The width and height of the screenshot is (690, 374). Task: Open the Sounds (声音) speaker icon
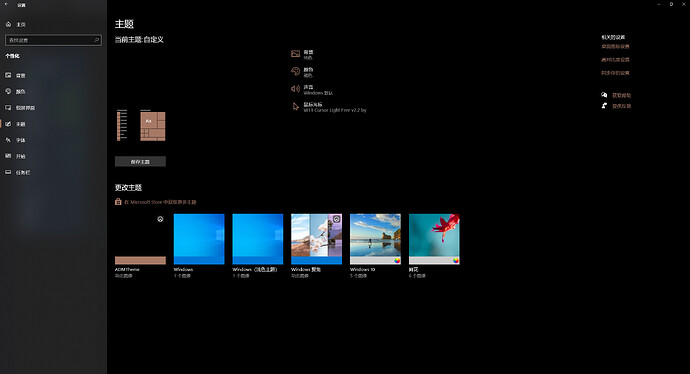click(295, 89)
